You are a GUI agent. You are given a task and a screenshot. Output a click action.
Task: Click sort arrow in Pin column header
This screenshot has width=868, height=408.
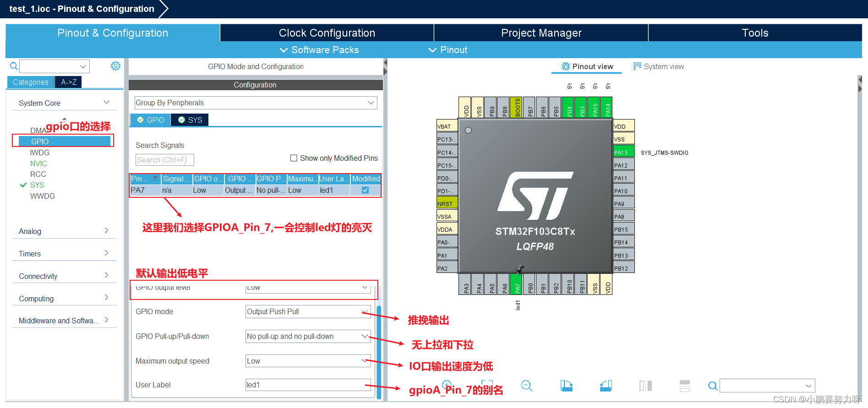pyautogui.click(x=156, y=179)
